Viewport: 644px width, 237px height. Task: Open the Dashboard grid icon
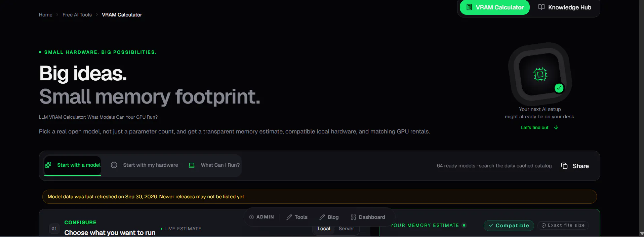[x=353, y=217]
